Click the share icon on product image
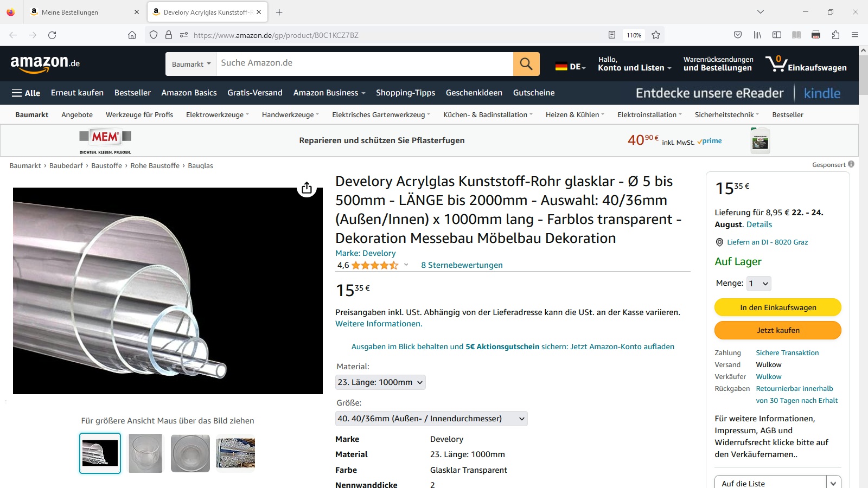Image resolution: width=868 pixels, height=488 pixels. pos(307,188)
